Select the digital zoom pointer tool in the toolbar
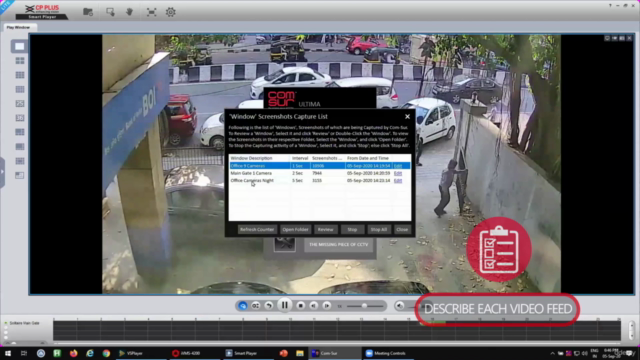This screenshot has width=640, height=360. (110, 12)
